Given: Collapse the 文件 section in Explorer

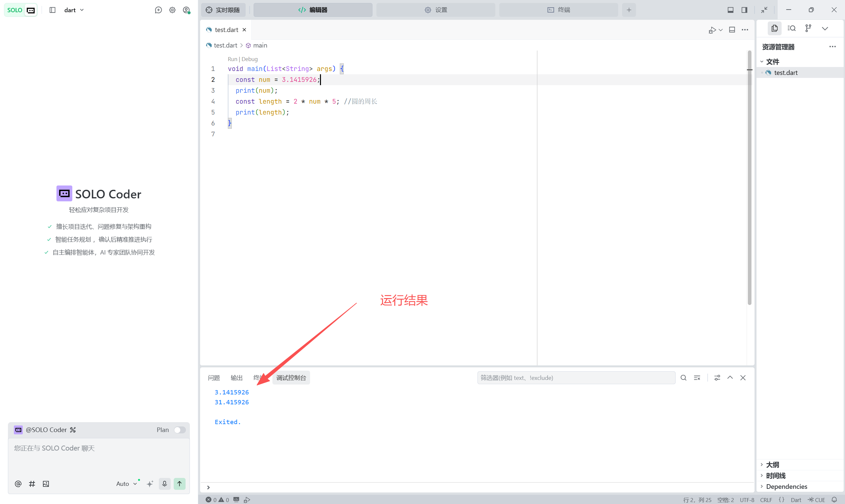Looking at the screenshot, I should click(762, 61).
